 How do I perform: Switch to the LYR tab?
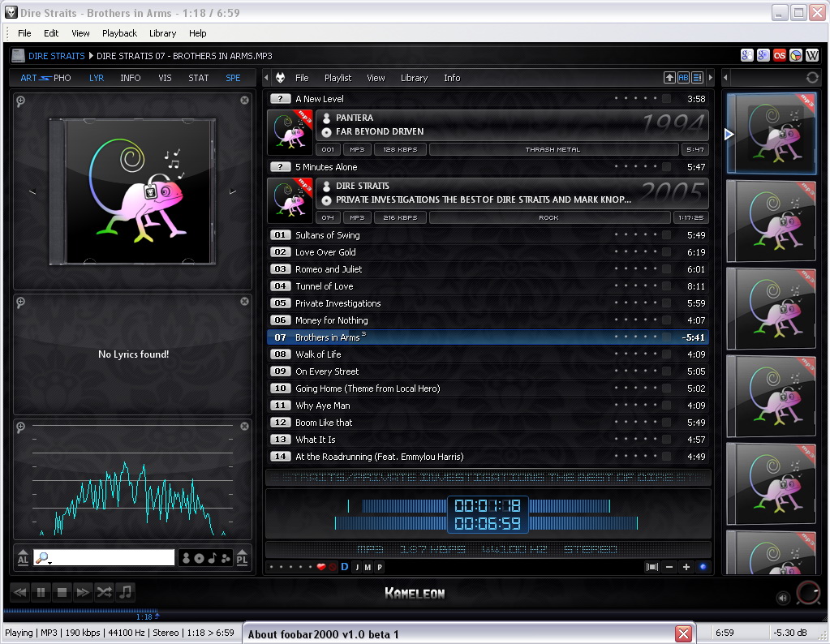click(x=97, y=78)
